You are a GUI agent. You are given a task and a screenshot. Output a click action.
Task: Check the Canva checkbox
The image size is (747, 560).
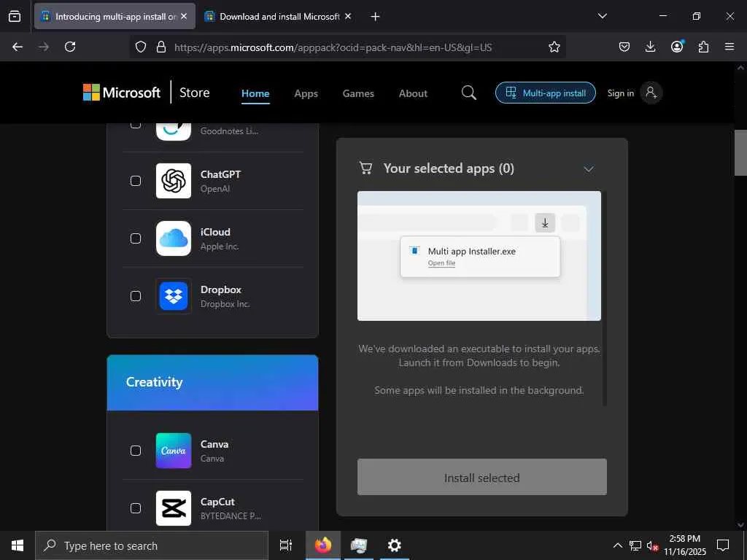(136, 451)
